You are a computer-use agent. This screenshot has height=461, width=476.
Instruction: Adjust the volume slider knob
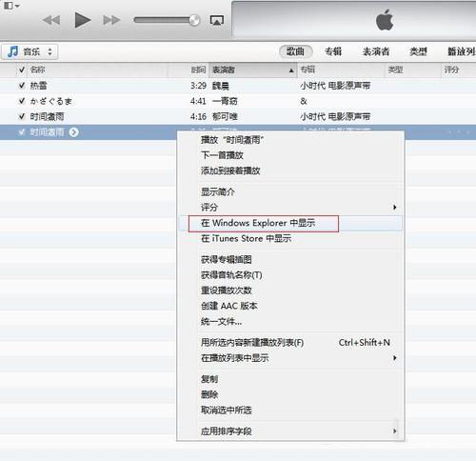[x=194, y=20]
